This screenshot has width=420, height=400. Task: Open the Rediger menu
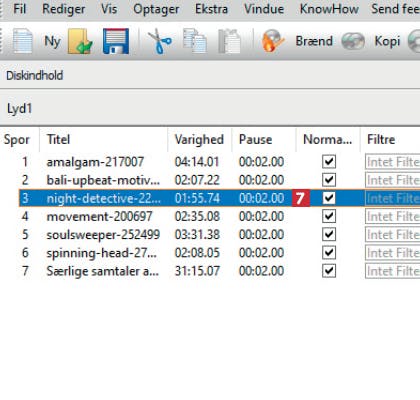[63, 9]
